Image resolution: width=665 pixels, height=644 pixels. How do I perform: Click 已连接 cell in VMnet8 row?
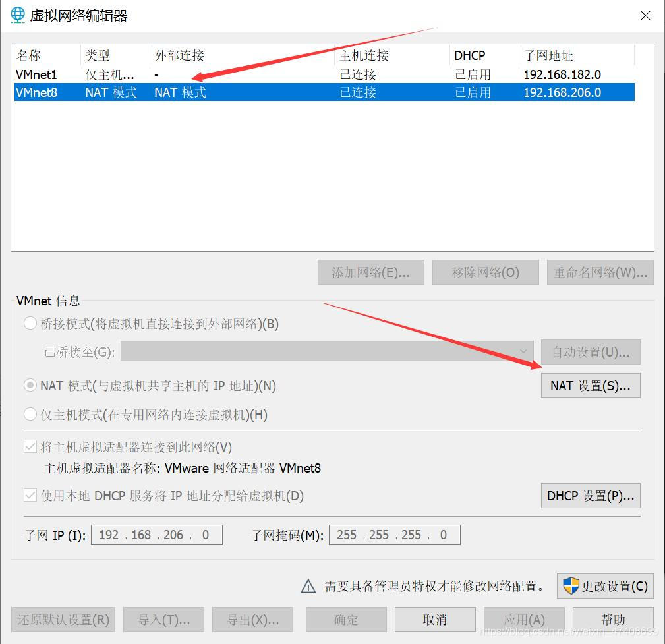358,92
